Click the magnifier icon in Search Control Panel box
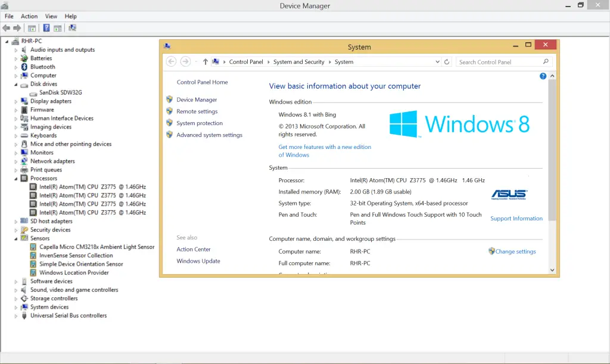 [x=546, y=62]
